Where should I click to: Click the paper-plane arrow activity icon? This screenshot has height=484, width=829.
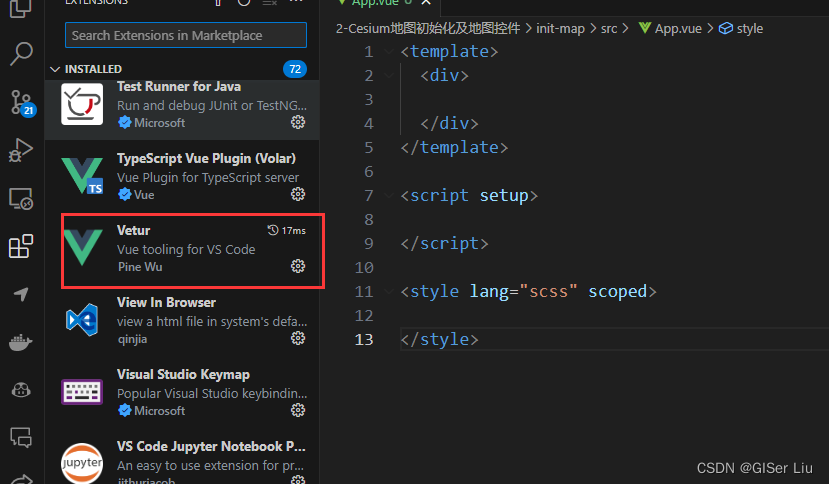21,294
